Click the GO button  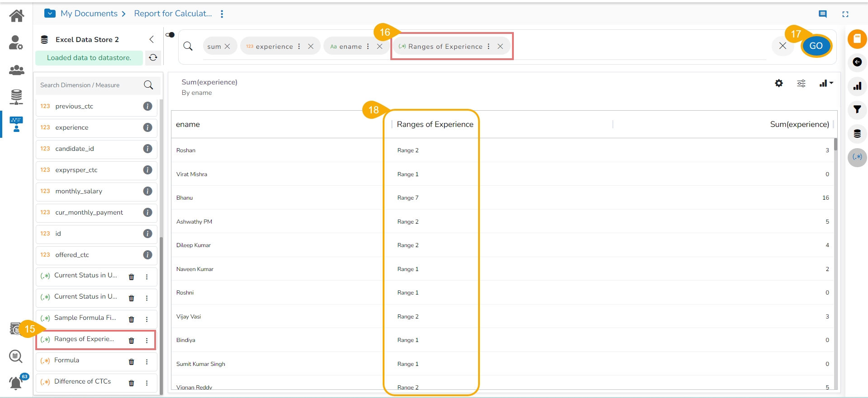point(816,46)
